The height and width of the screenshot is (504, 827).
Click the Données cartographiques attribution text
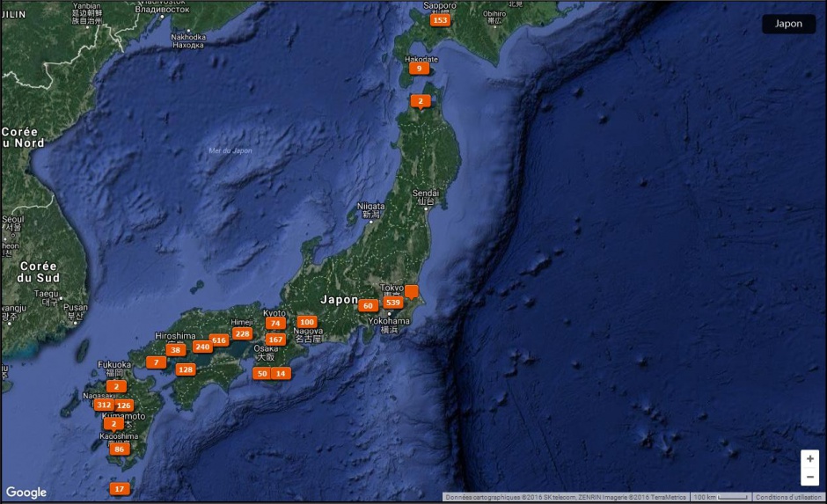pos(566,497)
